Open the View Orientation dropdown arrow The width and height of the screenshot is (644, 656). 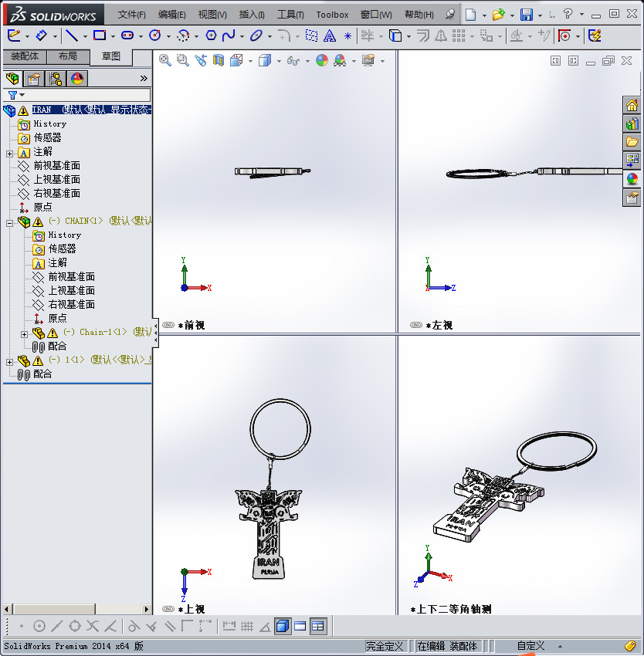coord(250,61)
